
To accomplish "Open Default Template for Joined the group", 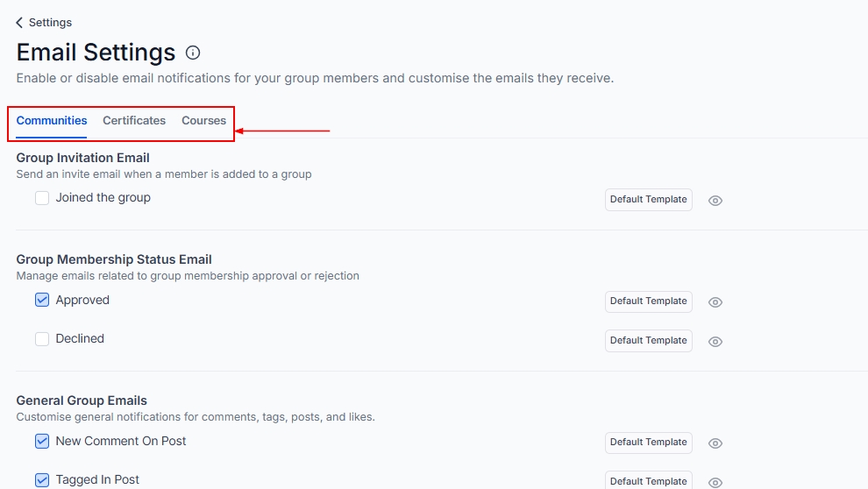I will [648, 200].
